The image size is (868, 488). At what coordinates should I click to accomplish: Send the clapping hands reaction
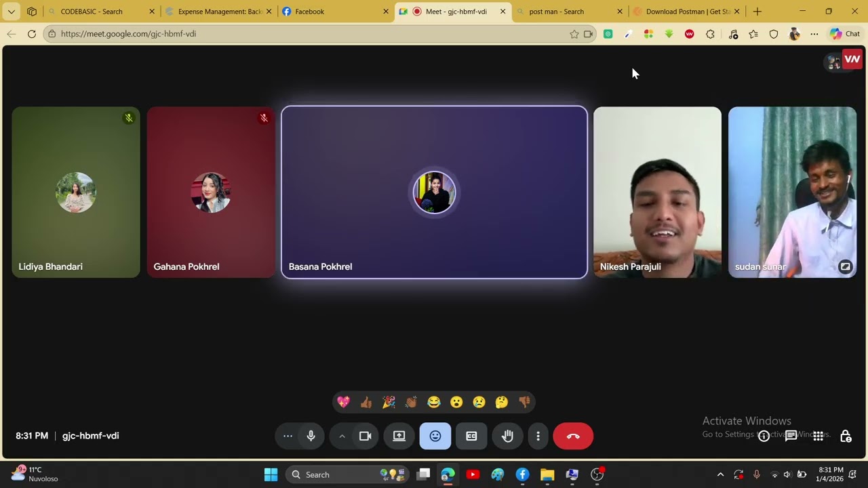411,402
